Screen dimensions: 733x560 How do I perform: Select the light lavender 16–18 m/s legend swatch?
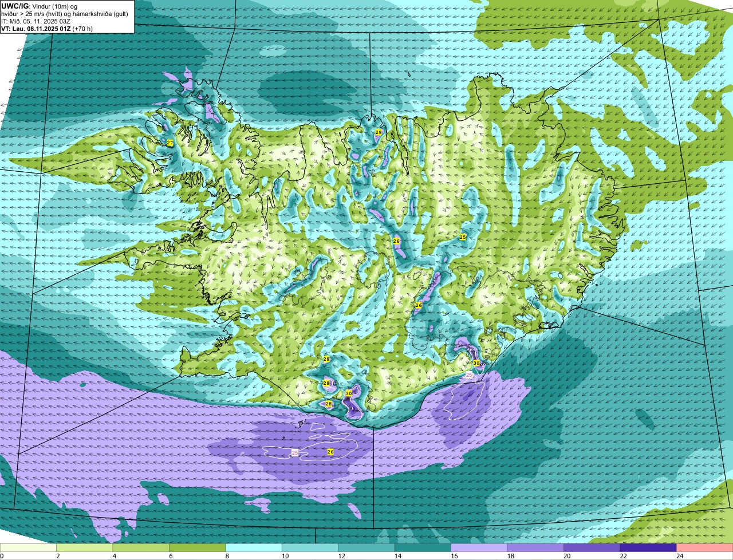(479, 548)
